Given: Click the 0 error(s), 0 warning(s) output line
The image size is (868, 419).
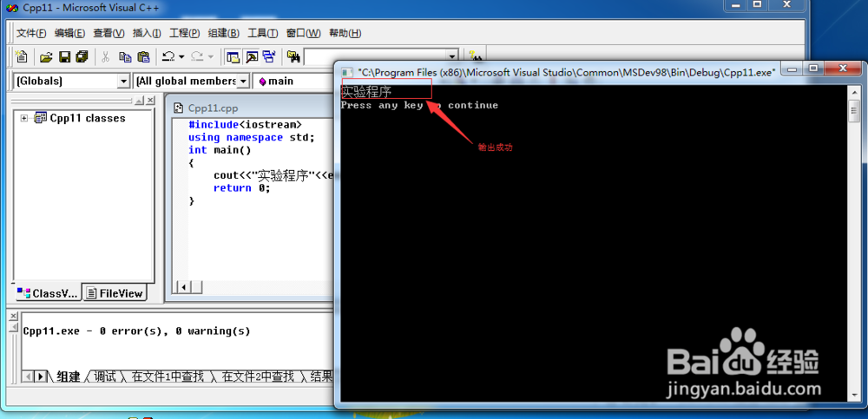Looking at the screenshot, I should tap(137, 331).
